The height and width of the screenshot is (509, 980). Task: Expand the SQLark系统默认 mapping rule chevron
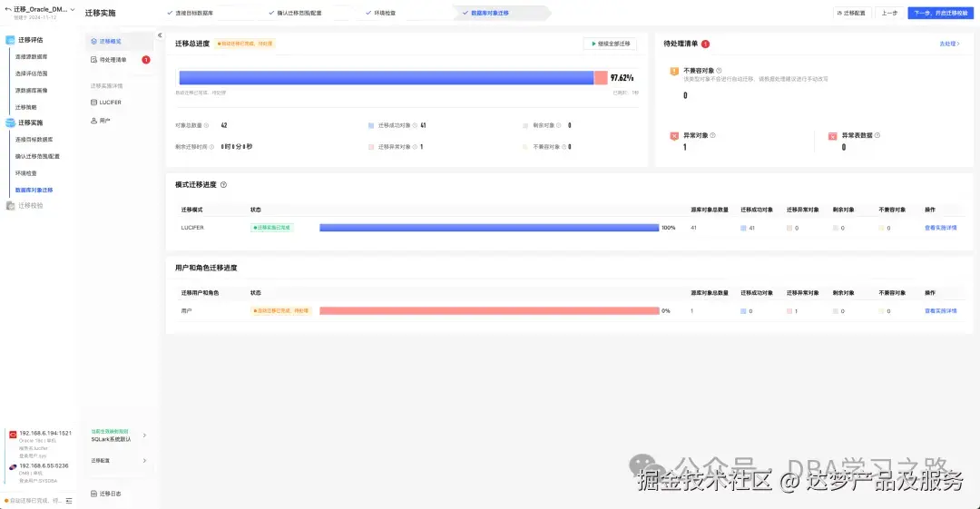(144, 436)
